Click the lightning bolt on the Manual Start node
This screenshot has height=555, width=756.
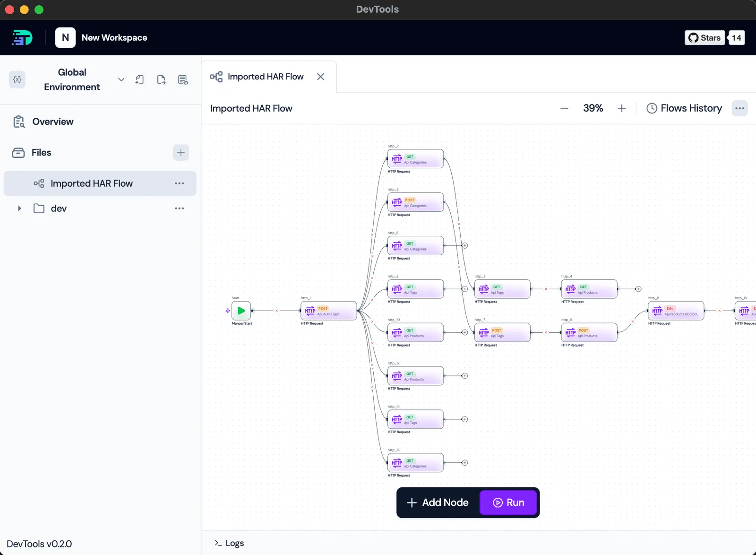click(x=227, y=311)
